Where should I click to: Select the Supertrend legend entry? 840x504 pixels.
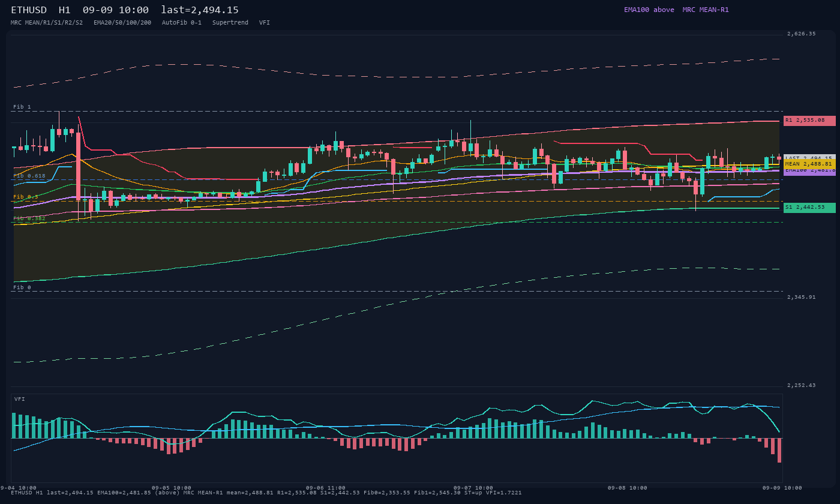pos(230,22)
